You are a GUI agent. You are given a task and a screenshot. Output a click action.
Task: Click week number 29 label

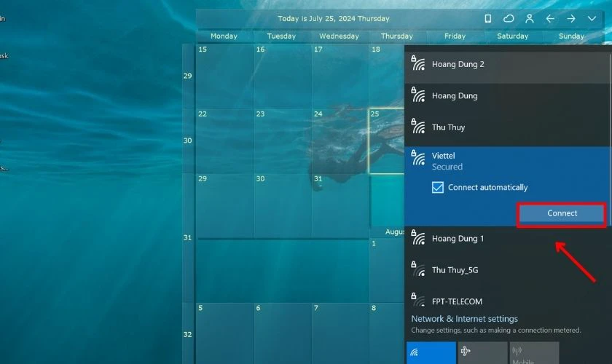(x=188, y=76)
